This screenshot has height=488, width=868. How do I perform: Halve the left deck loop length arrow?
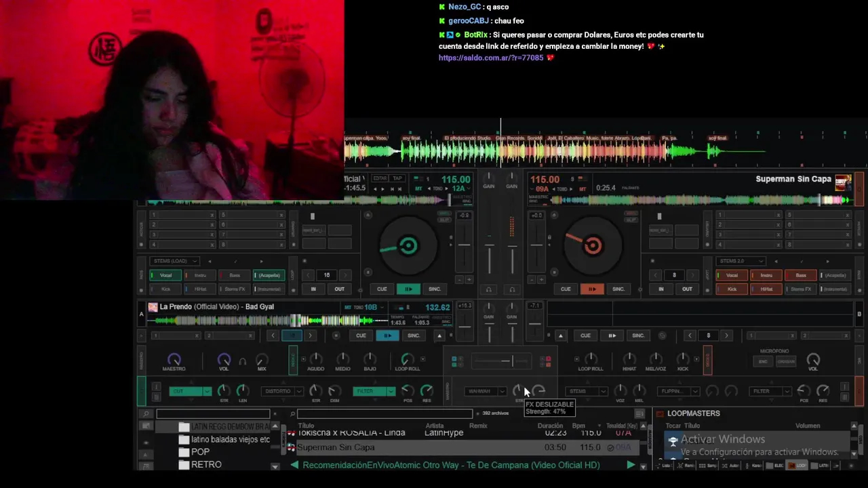pos(309,275)
